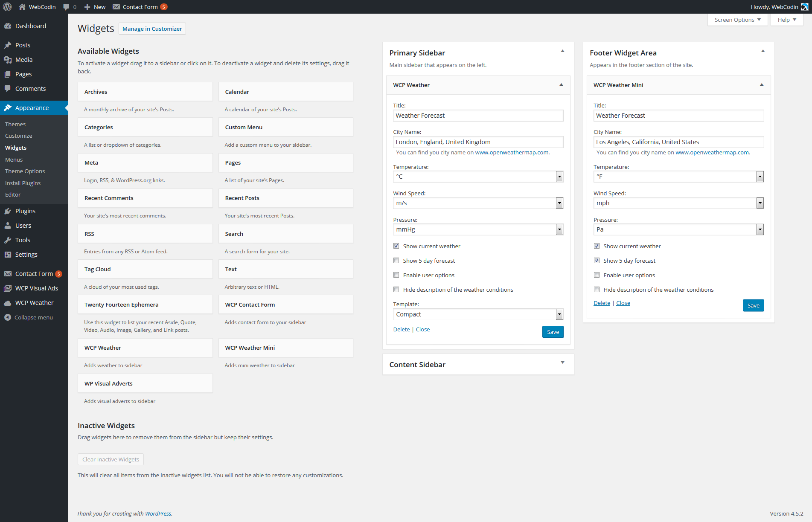Viewport: 812px width, 522px height.
Task: Enable Show 5 day forecast in Primary Sidebar
Action: 396,261
